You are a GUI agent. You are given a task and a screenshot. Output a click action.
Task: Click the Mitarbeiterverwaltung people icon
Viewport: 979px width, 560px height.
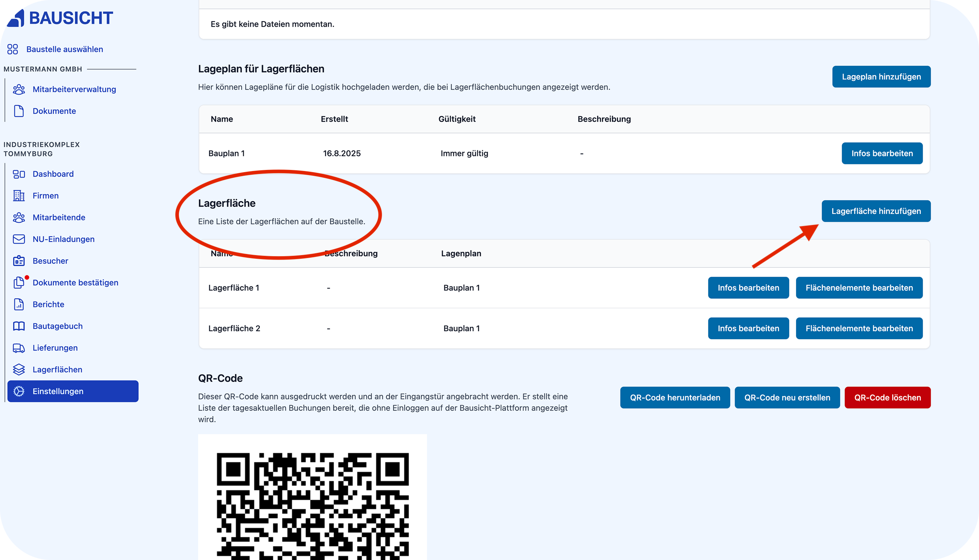(x=19, y=89)
